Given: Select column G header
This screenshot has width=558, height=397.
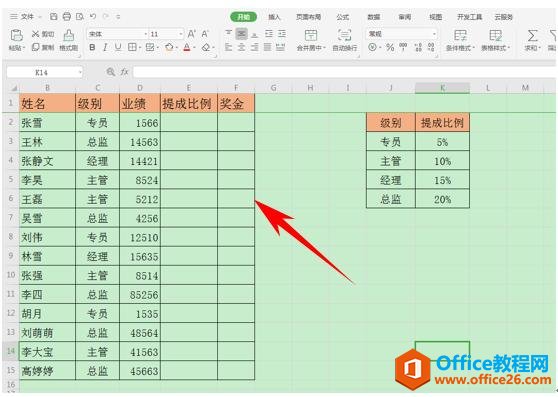Looking at the screenshot, I should tap(273, 88).
